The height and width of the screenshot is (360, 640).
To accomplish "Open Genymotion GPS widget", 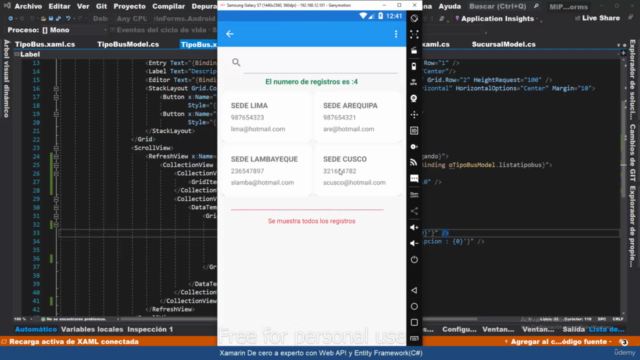I will coord(414,82).
